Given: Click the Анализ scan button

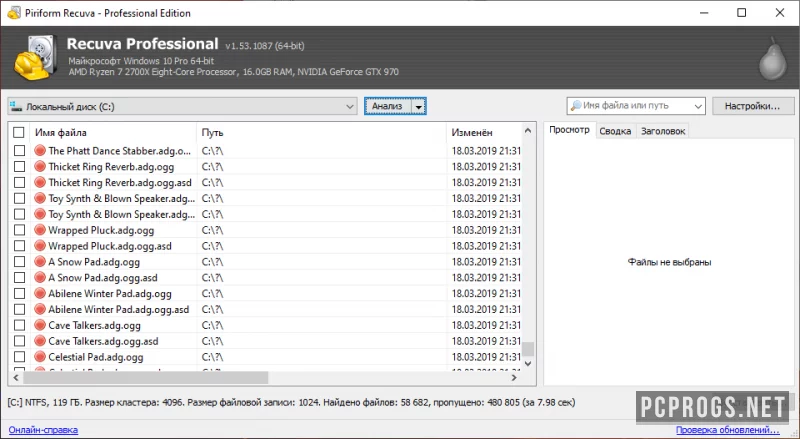Looking at the screenshot, I should [388, 106].
